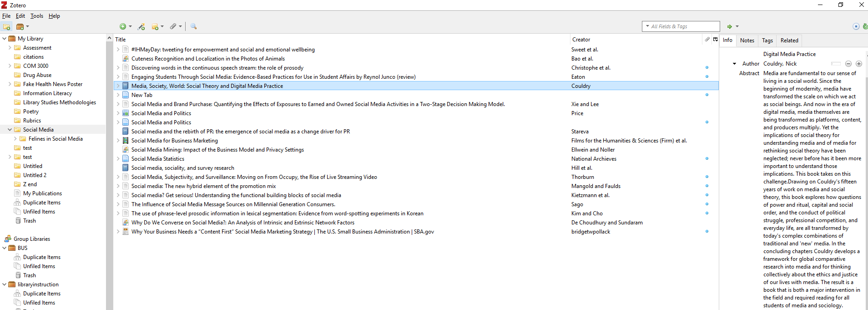Open the Help menu
868x310 pixels.
[x=54, y=16]
